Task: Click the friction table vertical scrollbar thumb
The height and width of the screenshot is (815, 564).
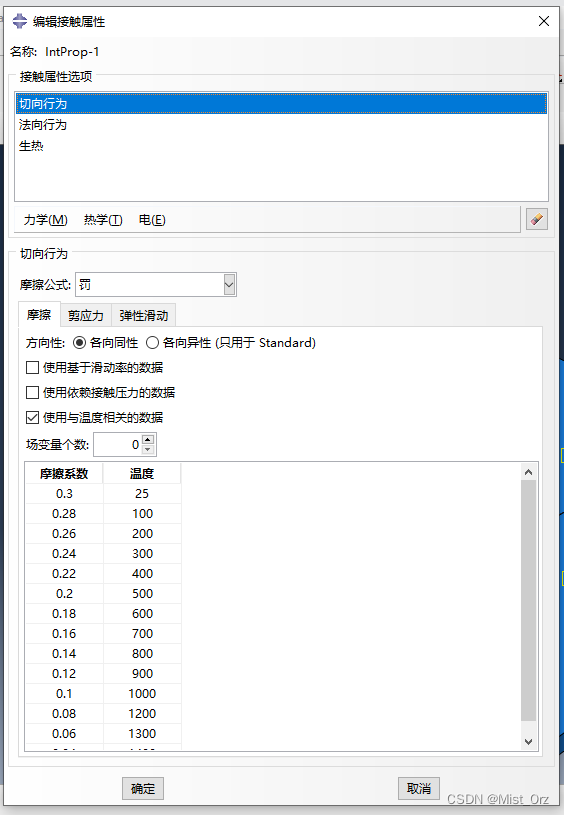Action: (528, 600)
